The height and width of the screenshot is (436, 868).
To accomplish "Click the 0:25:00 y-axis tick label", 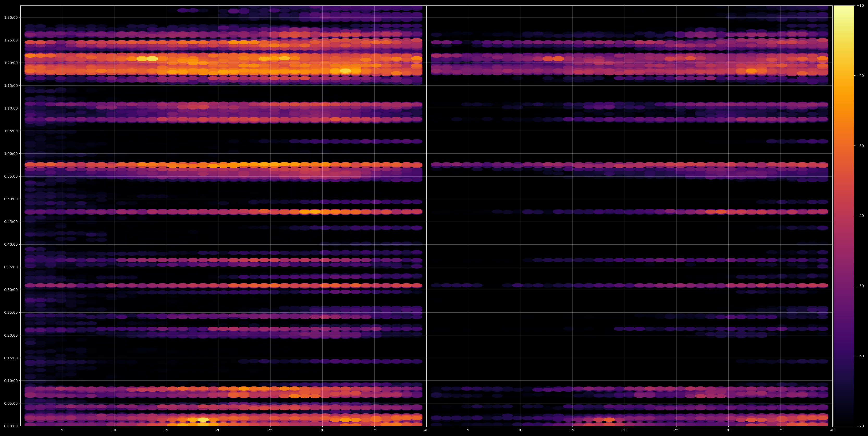I will click(11, 313).
